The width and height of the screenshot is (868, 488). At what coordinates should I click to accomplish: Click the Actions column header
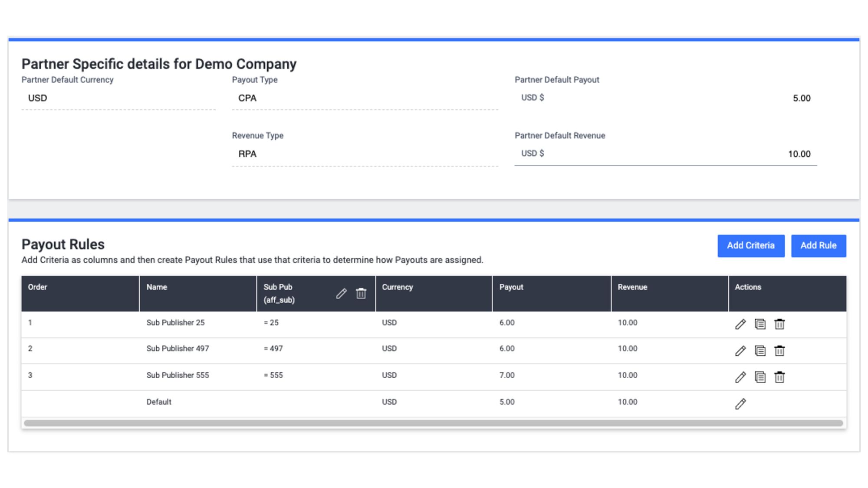pyautogui.click(x=787, y=294)
